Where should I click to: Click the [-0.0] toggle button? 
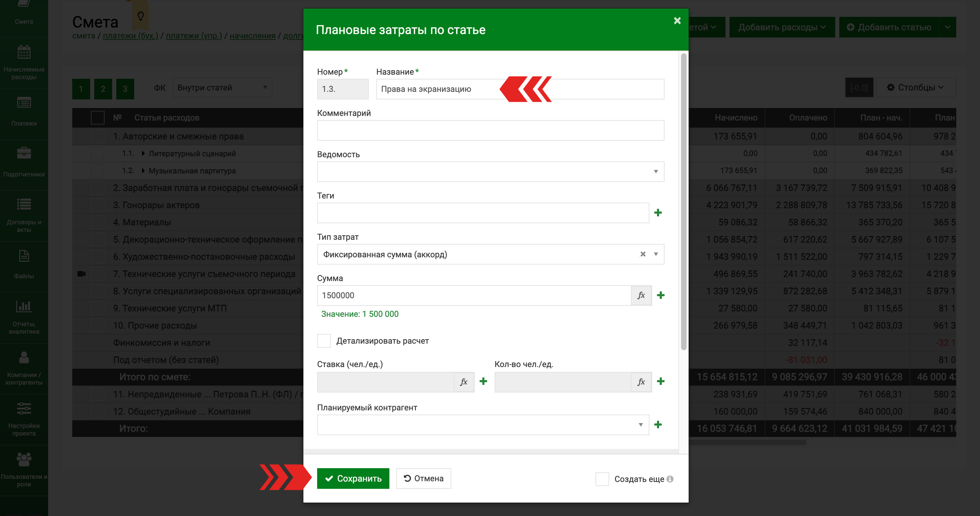coord(859,87)
